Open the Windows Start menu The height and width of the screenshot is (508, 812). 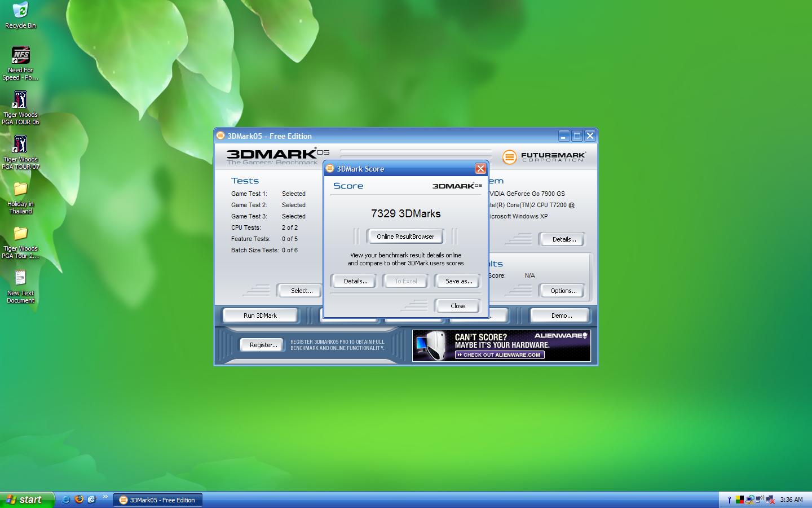(x=27, y=500)
